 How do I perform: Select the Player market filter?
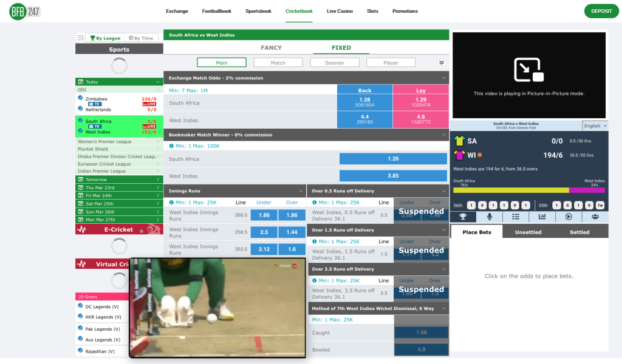[x=391, y=62]
